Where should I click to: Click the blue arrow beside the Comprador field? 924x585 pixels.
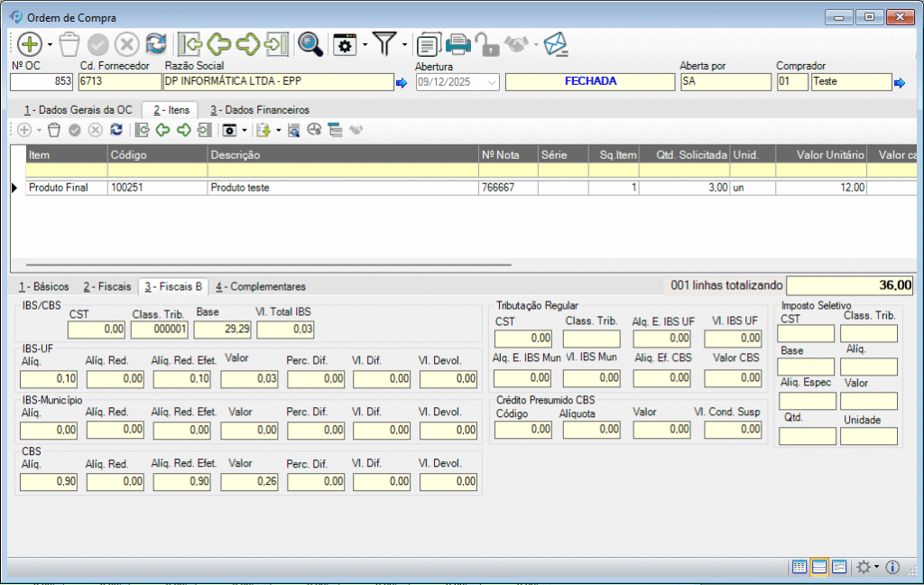(x=899, y=83)
